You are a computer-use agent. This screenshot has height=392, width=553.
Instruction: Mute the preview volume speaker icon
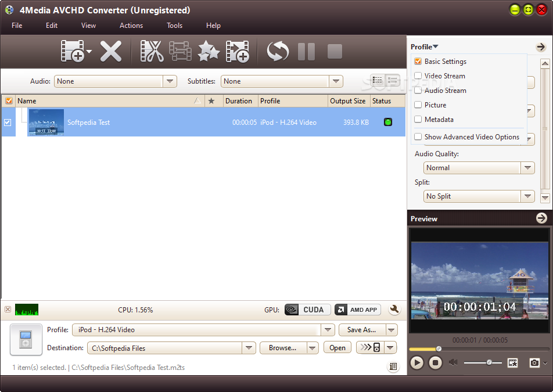453,362
